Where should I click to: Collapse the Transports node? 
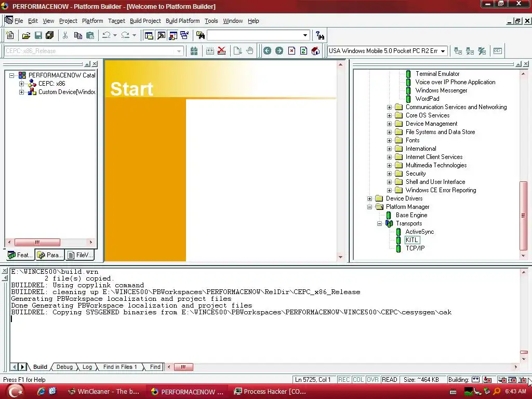pyautogui.click(x=379, y=223)
